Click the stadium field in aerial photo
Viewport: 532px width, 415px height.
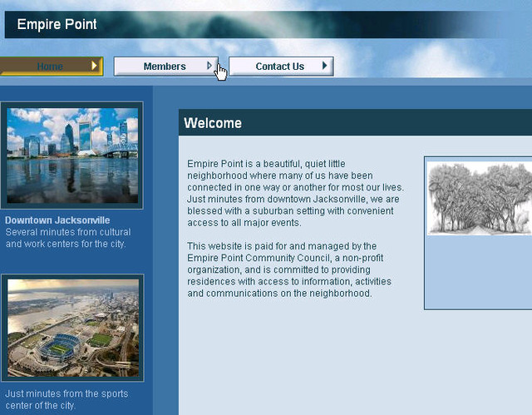tap(57, 346)
